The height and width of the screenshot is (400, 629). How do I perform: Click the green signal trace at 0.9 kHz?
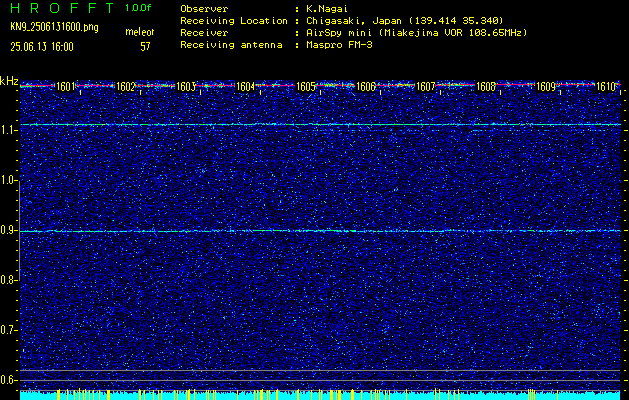click(x=320, y=231)
